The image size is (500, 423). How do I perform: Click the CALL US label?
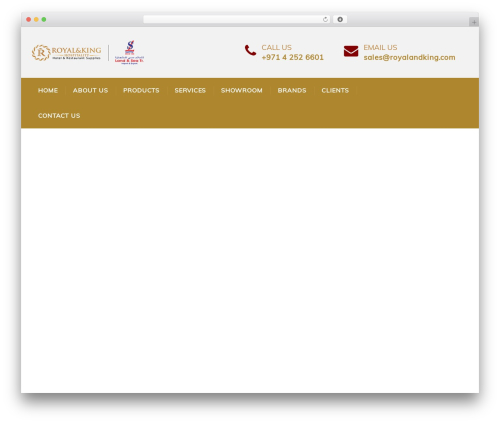[276, 47]
